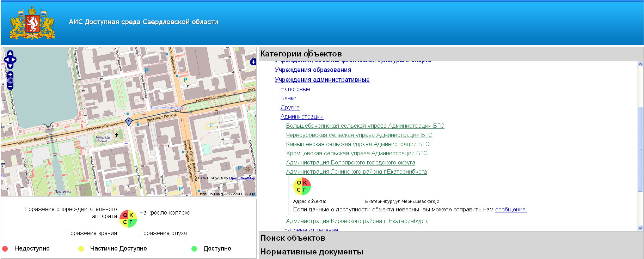Click the map coordinates readout 6750869.99704
This screenshot has height=259, width=644.
[227, 194]
